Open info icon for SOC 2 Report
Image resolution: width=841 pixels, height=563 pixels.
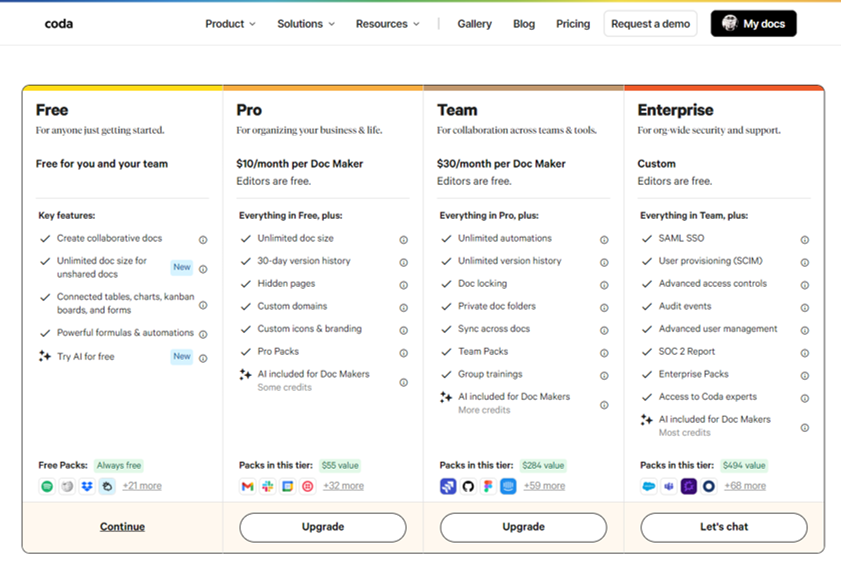coord(805,353)
